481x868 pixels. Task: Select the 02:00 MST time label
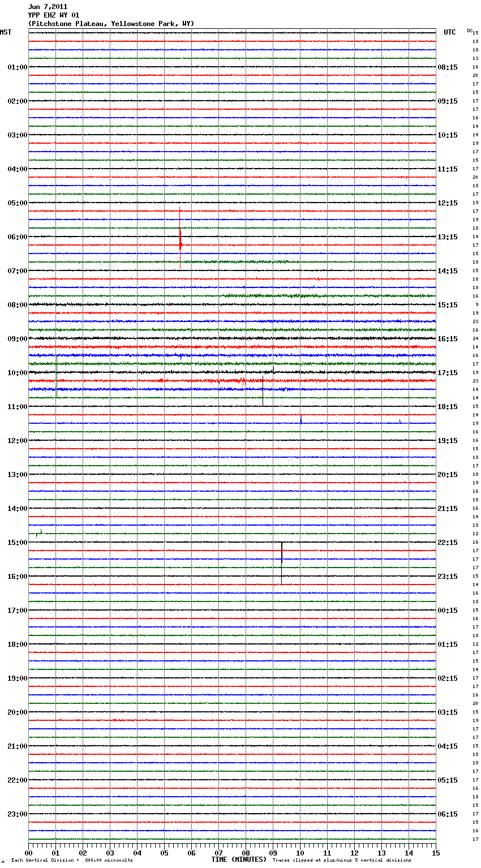(18, 101)
